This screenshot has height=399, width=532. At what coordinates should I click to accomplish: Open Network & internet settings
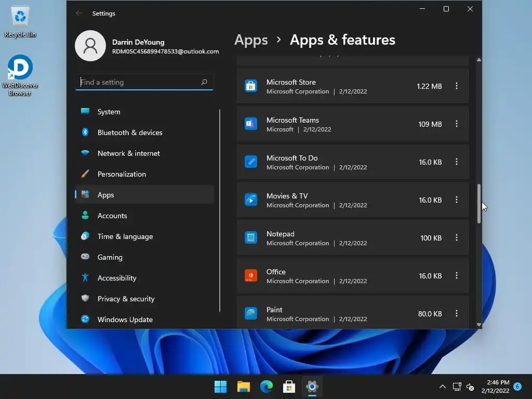(x=144, y=153)
